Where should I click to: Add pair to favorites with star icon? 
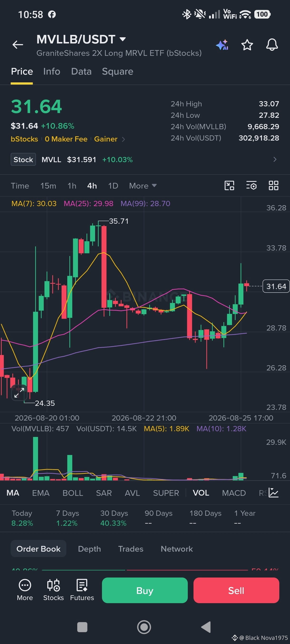point(247,45)
